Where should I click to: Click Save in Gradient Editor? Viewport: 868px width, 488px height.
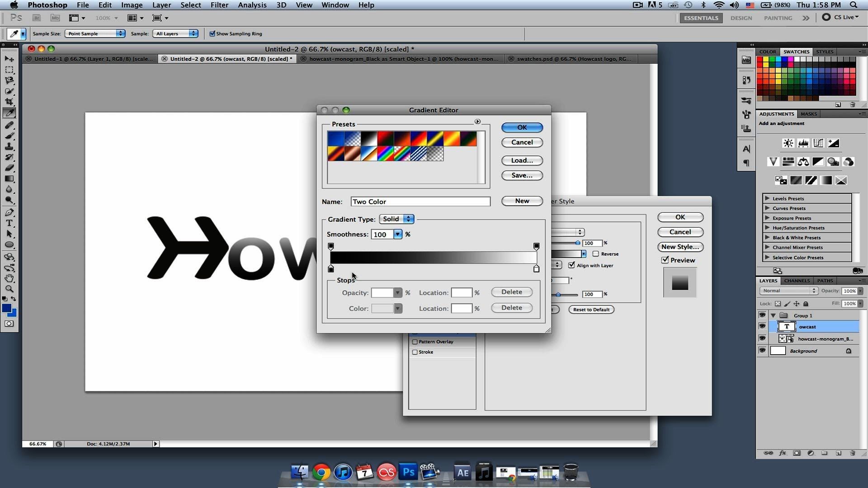(522, 175)
